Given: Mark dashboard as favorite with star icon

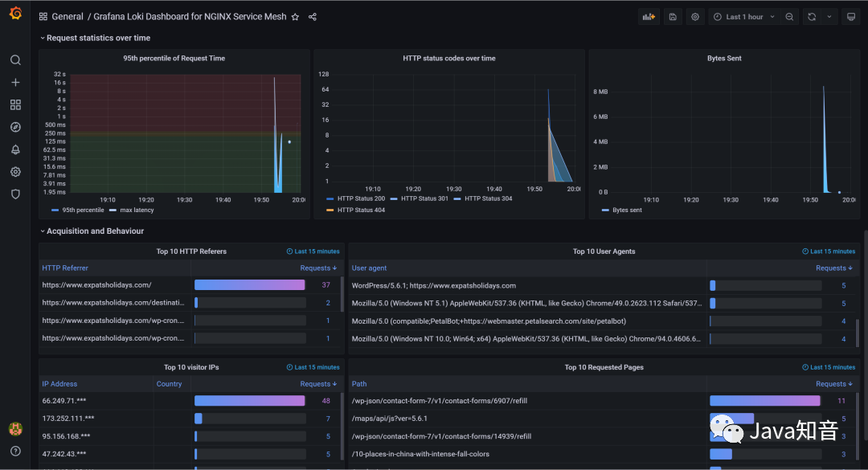Looking at the screenshot, I should (295, 17).
